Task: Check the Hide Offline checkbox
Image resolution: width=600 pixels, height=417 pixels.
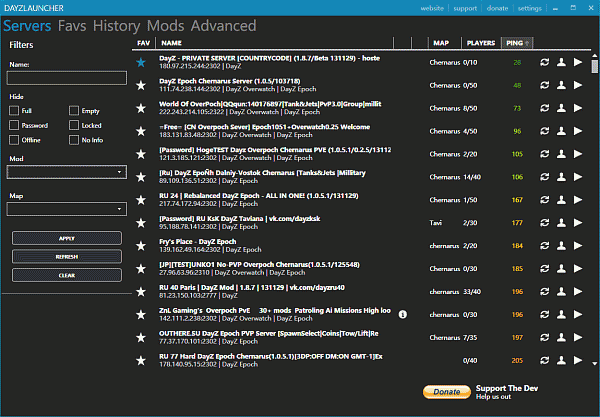Action: pos(14,140)
